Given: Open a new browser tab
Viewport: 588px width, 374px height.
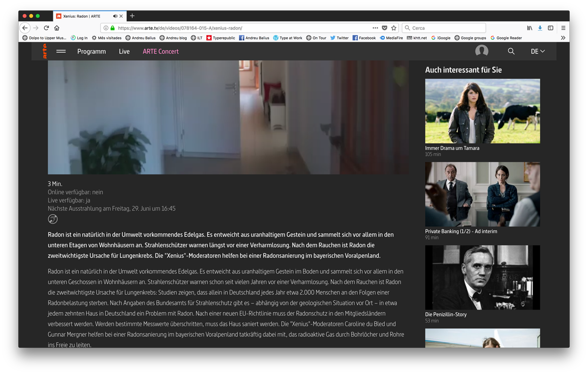Looking at the screenshot, I should (132, 16).
